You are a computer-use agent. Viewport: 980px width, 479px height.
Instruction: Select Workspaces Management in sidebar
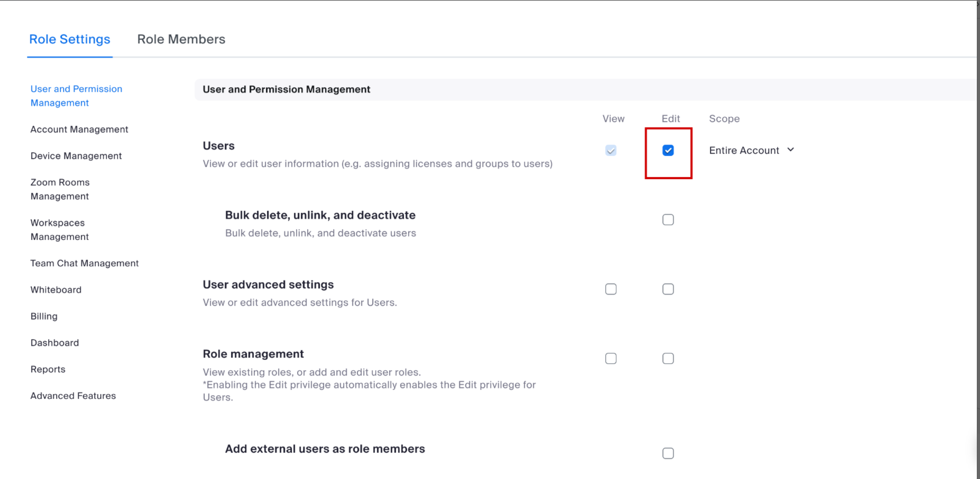tap(60, 230)
